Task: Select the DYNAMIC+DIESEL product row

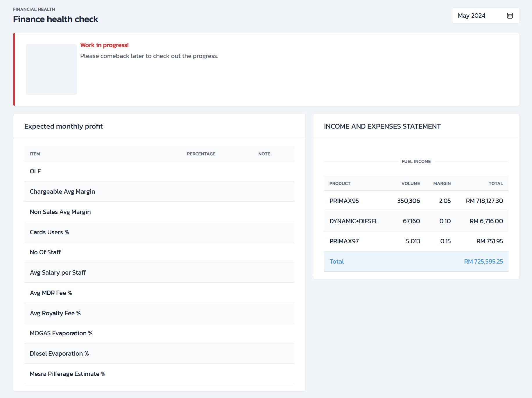Action: pyautogui.click(x=416, y=221)
